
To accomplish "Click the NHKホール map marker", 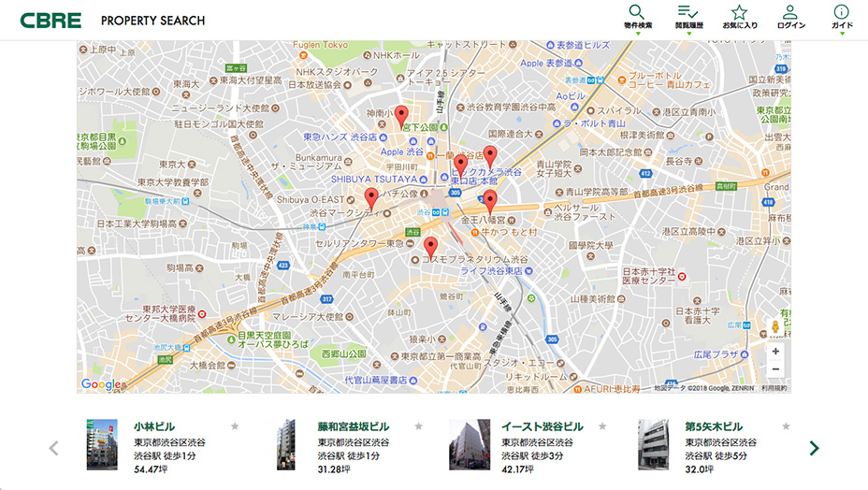I will (367, 55).
